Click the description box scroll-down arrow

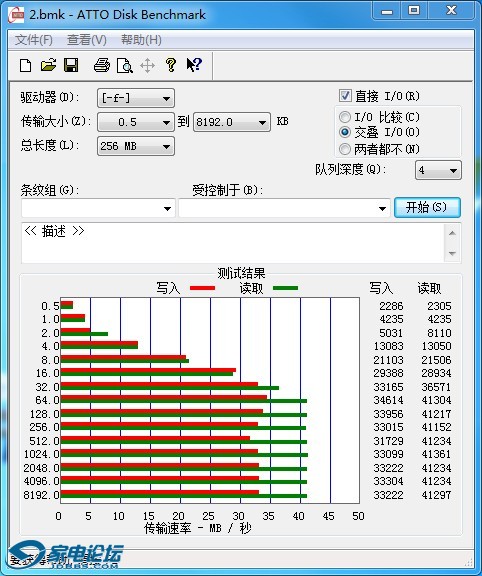tap(452, 253)
